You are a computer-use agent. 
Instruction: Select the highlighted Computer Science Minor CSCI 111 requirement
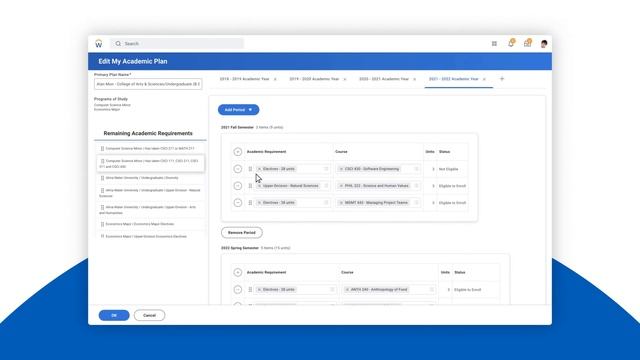[150, 164]
